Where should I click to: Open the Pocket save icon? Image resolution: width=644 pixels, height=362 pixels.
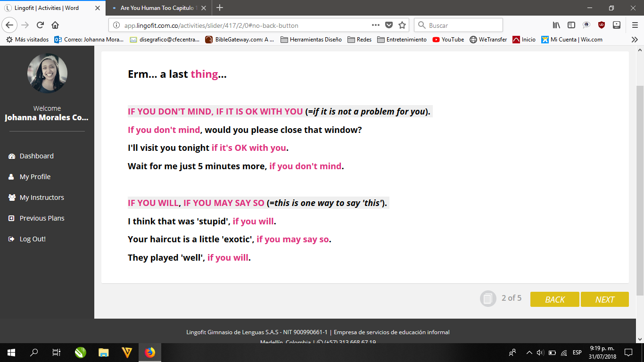coord(389,25)
